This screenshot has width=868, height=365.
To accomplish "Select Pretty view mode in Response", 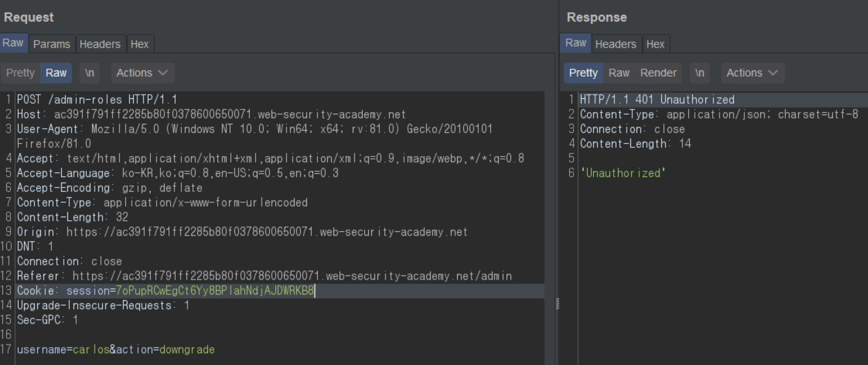I will pyautogui.click(x=583, y=73).
